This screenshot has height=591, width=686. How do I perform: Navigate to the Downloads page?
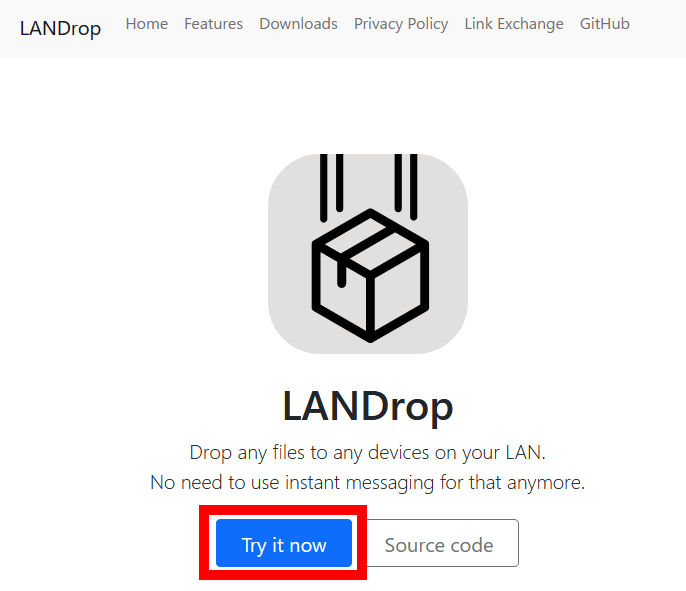tap(298, 24)
